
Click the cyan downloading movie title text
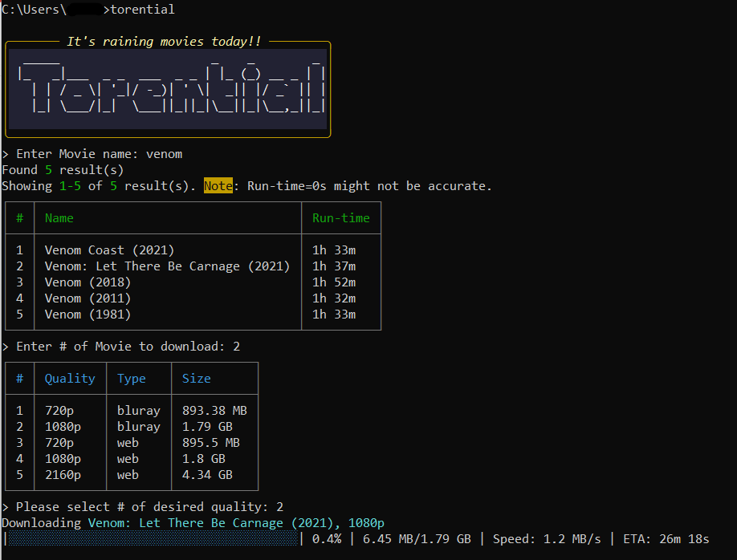pyautogui.click(x=236, y=523)
